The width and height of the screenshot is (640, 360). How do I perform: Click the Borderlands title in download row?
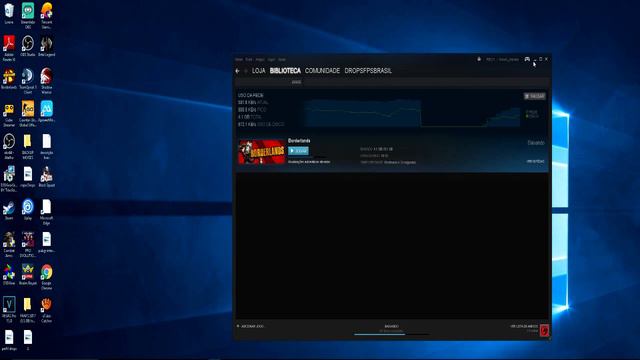click(x=299, y=141)
